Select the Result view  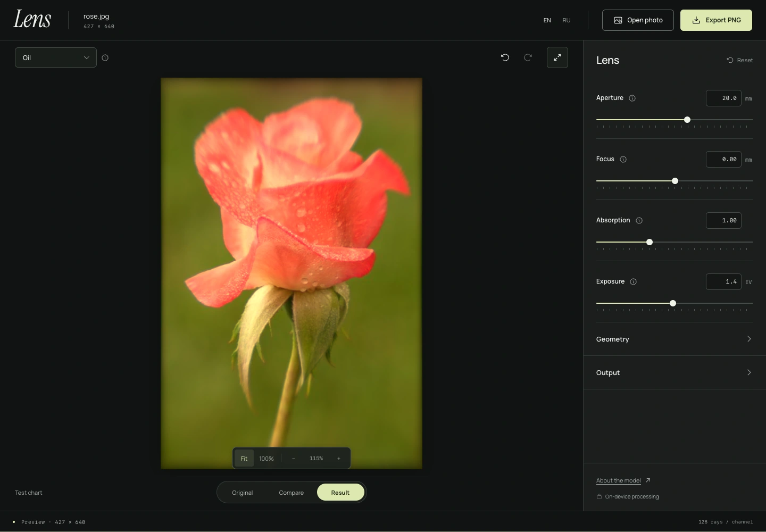(x=340, y=493)
